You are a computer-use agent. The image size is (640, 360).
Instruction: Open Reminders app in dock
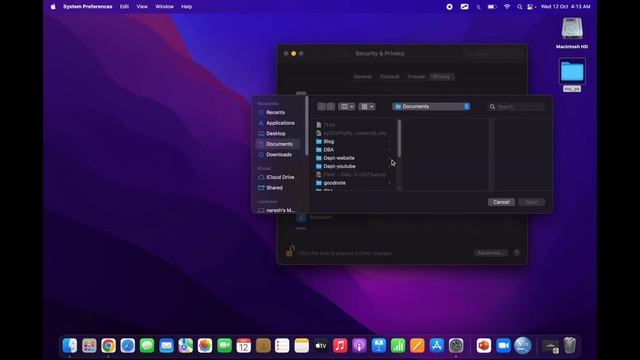[x=282, y=346]
